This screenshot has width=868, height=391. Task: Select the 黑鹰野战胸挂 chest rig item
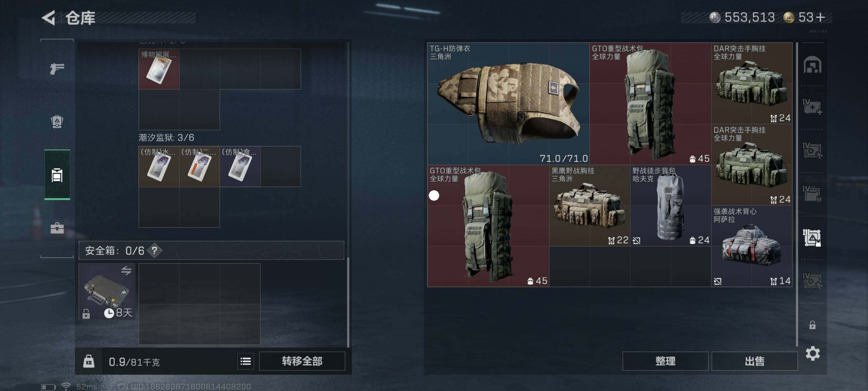pos(589,205)
